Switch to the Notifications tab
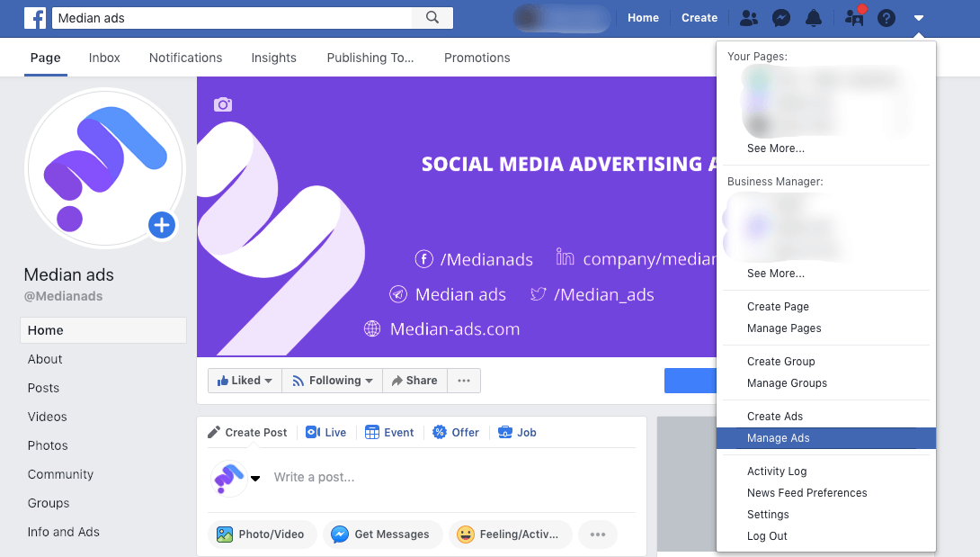 pos(185,58)
